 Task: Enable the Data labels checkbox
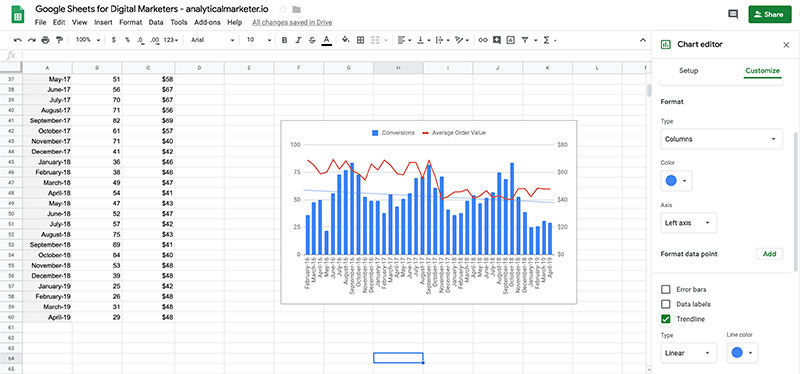coord(665,304)
